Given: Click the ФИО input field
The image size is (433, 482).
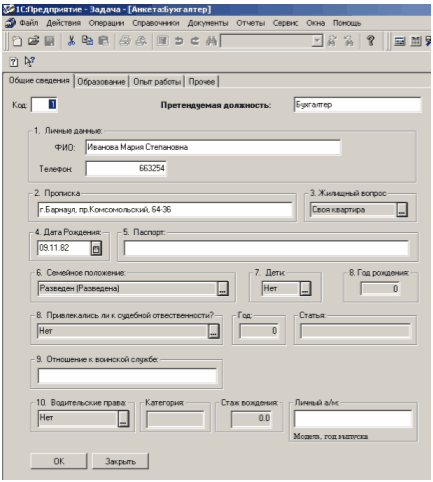Looking at the screenshot, I should pyautogui.click(x=213, y=147).
